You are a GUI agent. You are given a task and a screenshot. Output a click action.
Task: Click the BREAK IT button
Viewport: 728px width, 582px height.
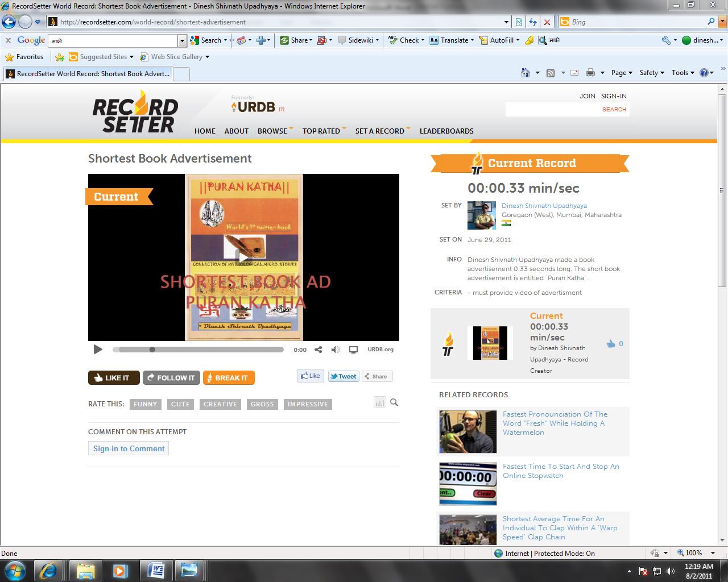point(229,377)
